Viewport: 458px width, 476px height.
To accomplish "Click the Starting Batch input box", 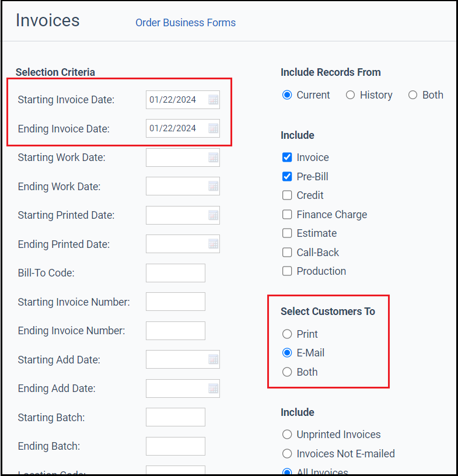I will pyautogui.click(x=175, y=417).
